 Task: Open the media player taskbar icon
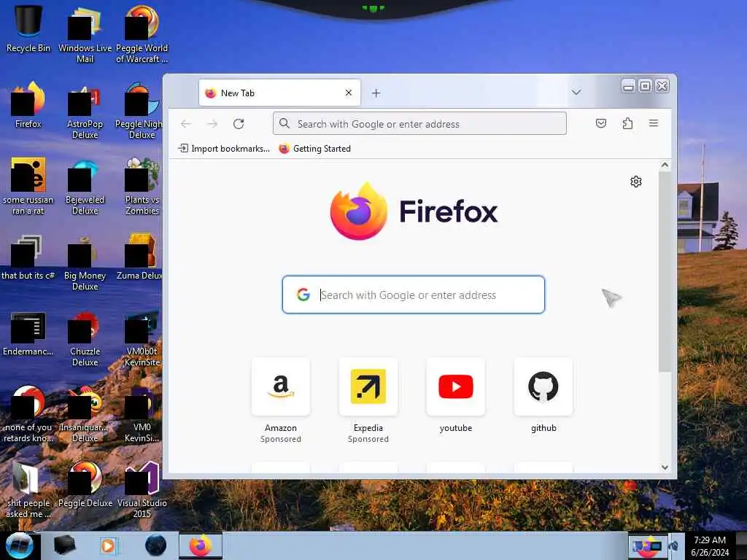[x=108, y=545]
